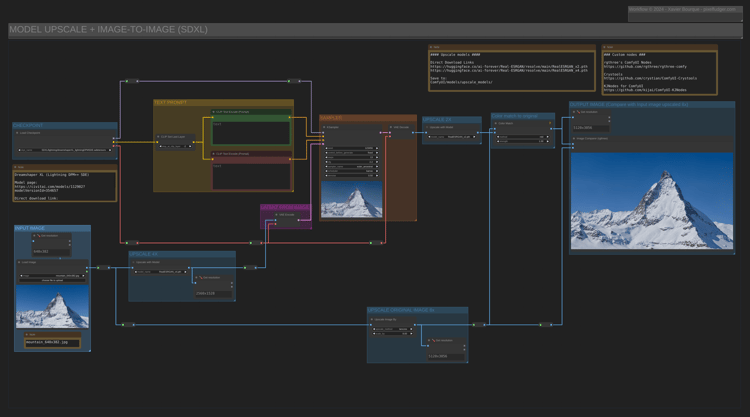
Task: Select the SAMPLER group title
Action: pos(331,118)
